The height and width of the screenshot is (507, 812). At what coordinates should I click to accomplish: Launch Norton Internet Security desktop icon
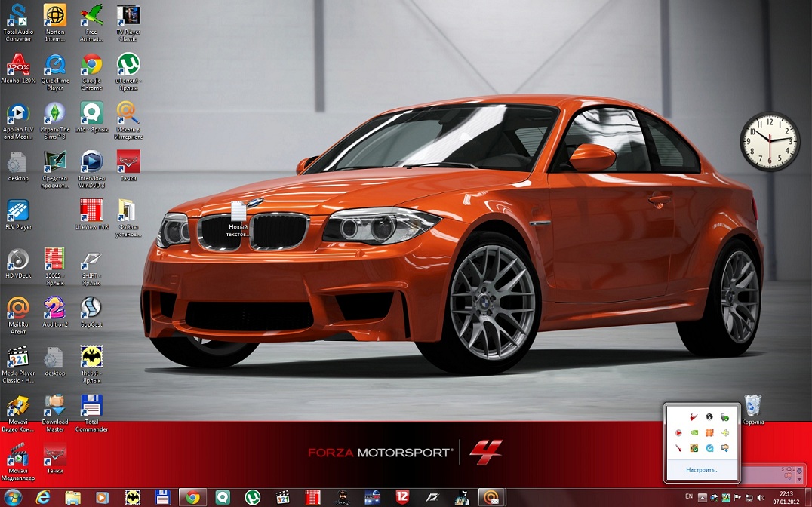pyautogui.click(x=55, y=23)
